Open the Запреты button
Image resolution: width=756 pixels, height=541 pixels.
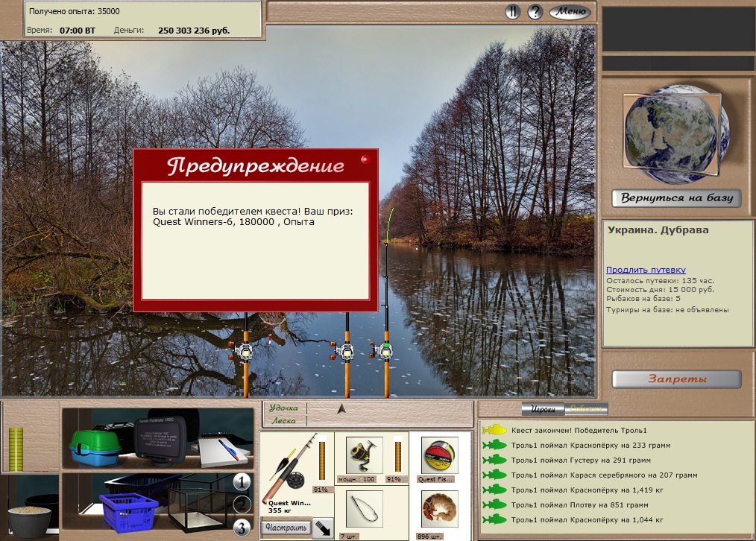(x=676, y=379)
